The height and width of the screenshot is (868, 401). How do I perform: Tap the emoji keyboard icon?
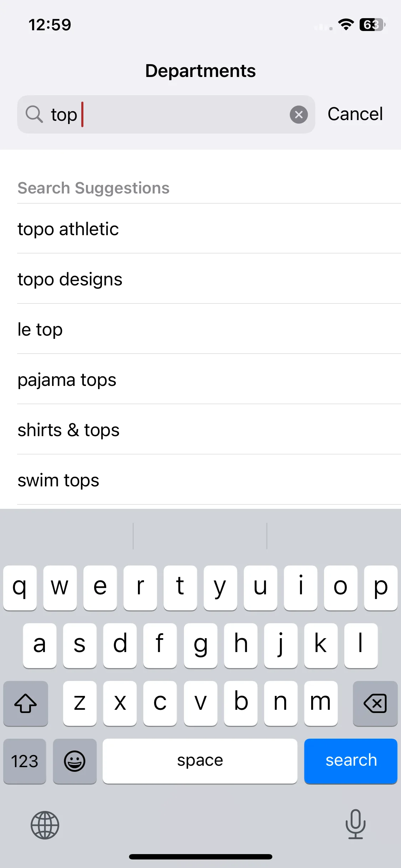(74, 761)
